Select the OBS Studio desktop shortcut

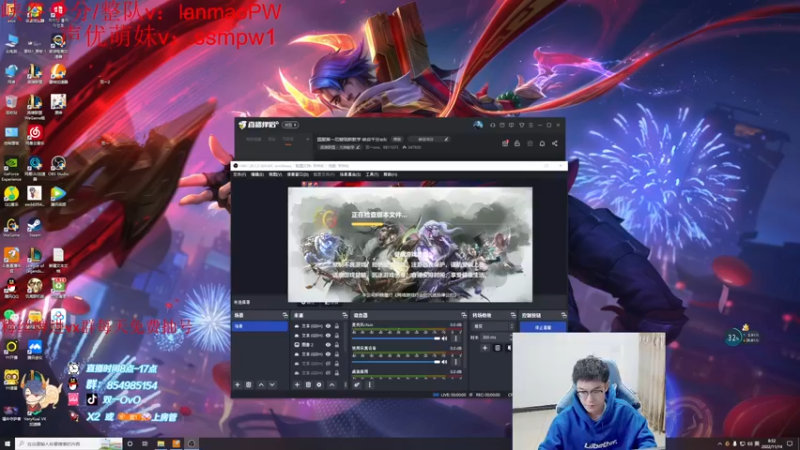point(58,166)
